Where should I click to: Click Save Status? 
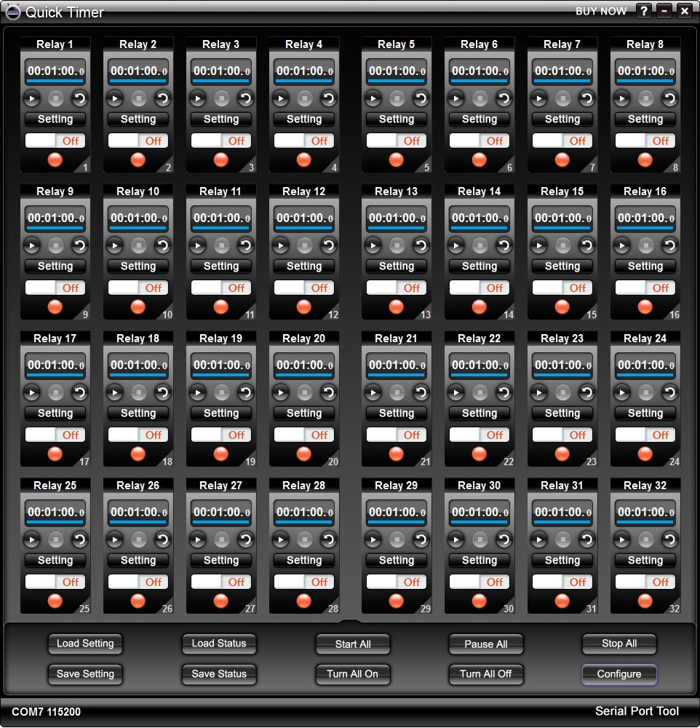pyautogui.click(x=219, y=674)
